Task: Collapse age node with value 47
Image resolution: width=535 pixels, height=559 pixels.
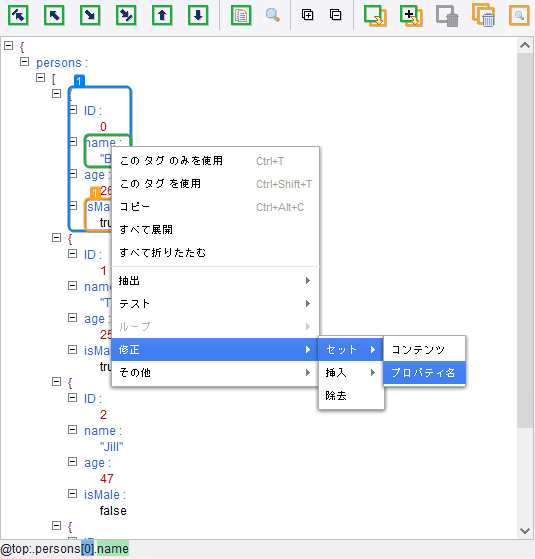Action: 72,462
